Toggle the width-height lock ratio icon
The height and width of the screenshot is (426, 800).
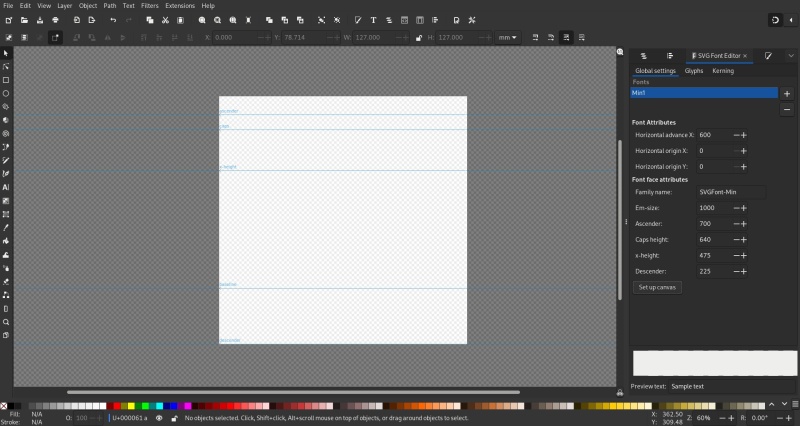pyautogui.click(x=419, y=38)
